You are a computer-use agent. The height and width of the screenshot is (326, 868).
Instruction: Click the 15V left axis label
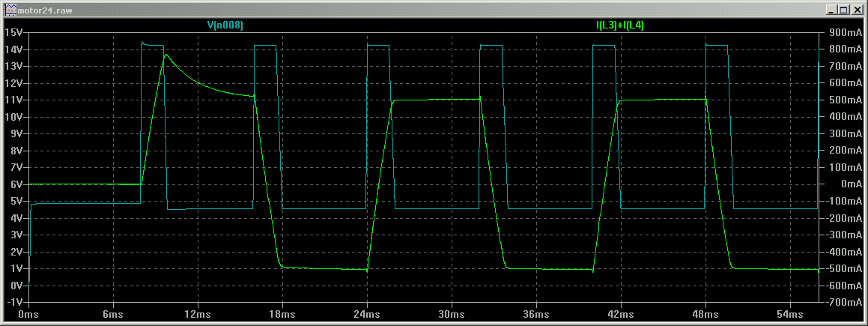[13, 33]
